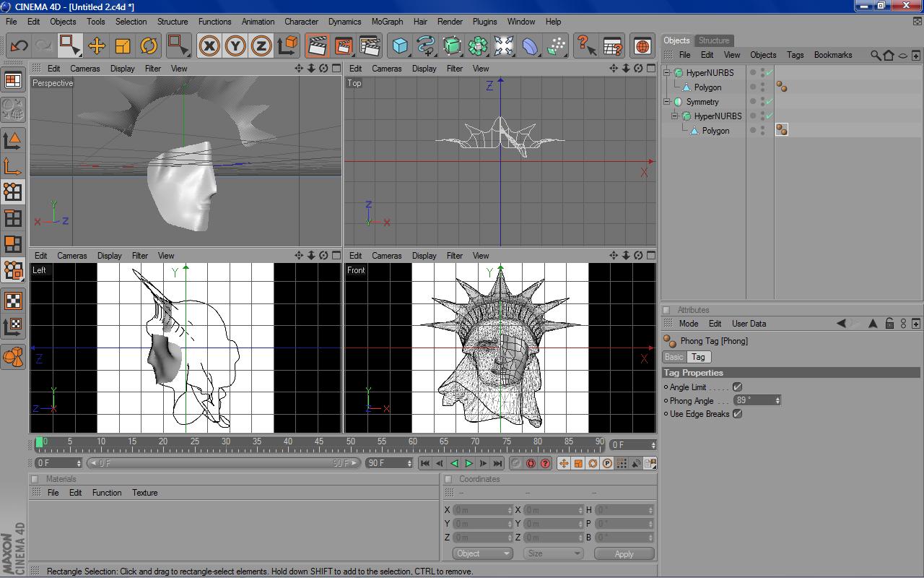Open the Object coordinate mode dropdown

click(482, 553)
